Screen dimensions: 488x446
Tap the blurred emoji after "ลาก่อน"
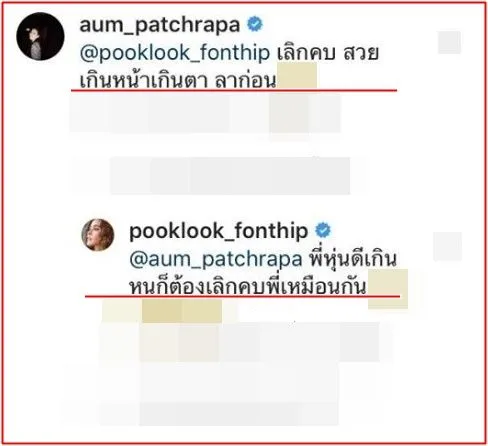[297, 76]
